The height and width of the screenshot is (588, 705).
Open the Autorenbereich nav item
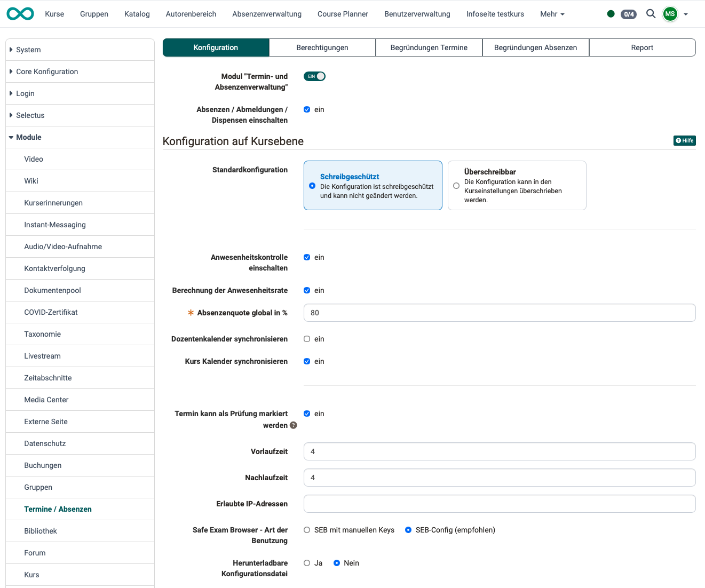pyautogui.click(x=191, y=14)
